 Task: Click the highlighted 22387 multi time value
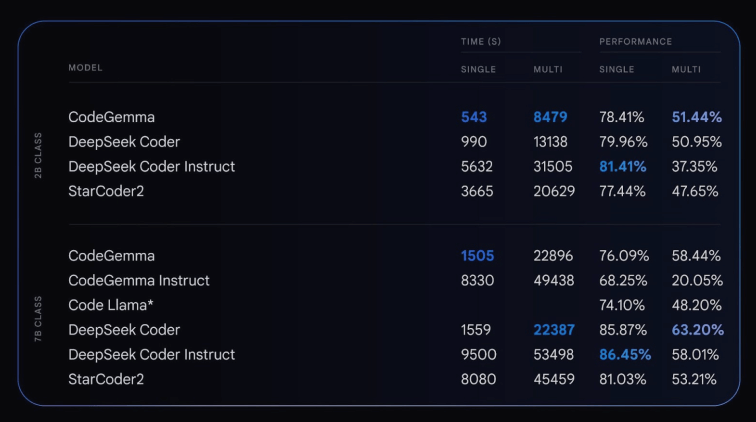(554, 330)
